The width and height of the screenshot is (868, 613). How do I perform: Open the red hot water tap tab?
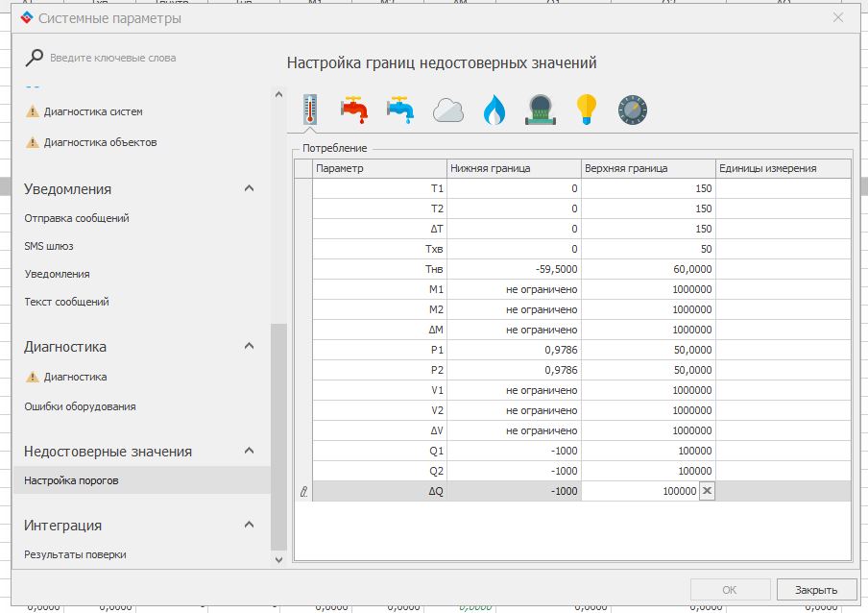pyautogui.click(x=354, y=110)
